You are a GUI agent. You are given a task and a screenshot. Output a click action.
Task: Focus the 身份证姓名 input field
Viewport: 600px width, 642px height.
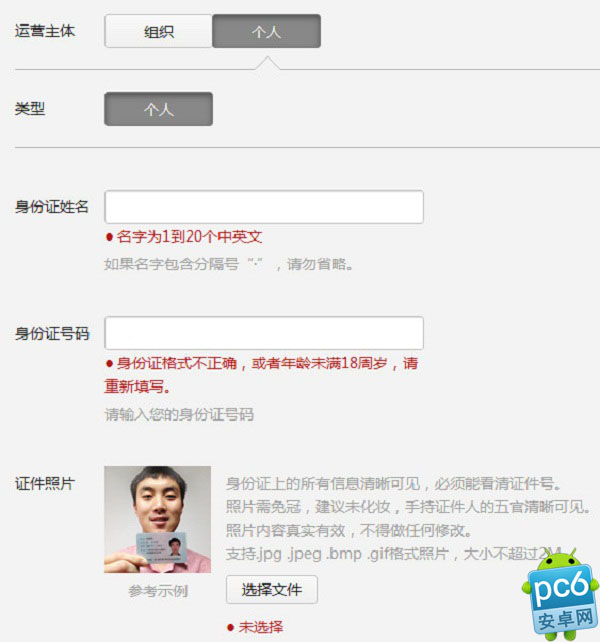click(x=264, y=207)
